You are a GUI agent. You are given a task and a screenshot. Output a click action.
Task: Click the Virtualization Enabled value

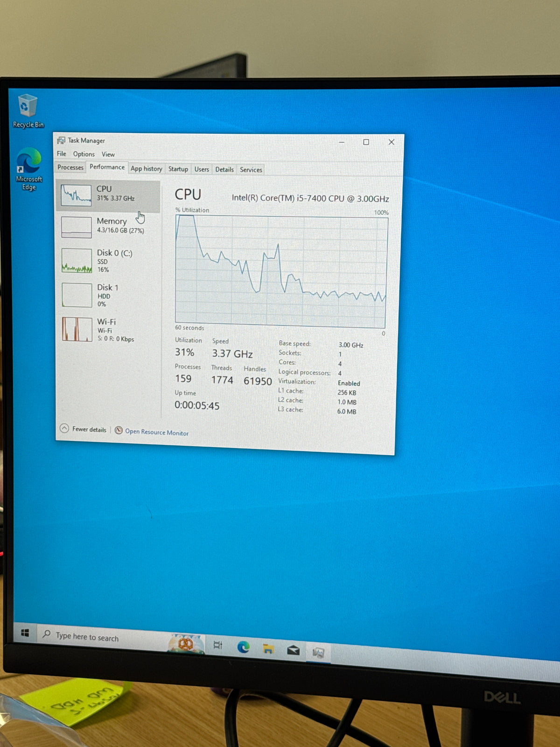(349, 383)
